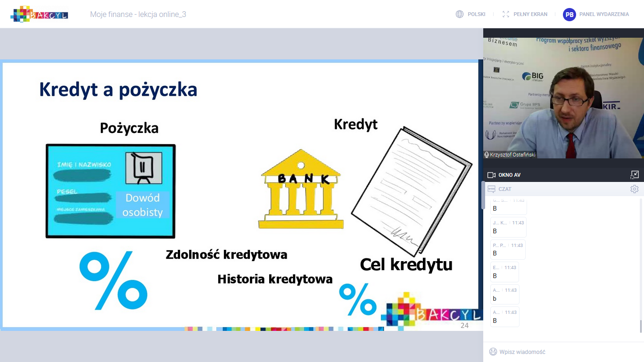Click the chat message from P... P...
The width and height of the screenshot is (644, 362).
click(x=508, y=250)
